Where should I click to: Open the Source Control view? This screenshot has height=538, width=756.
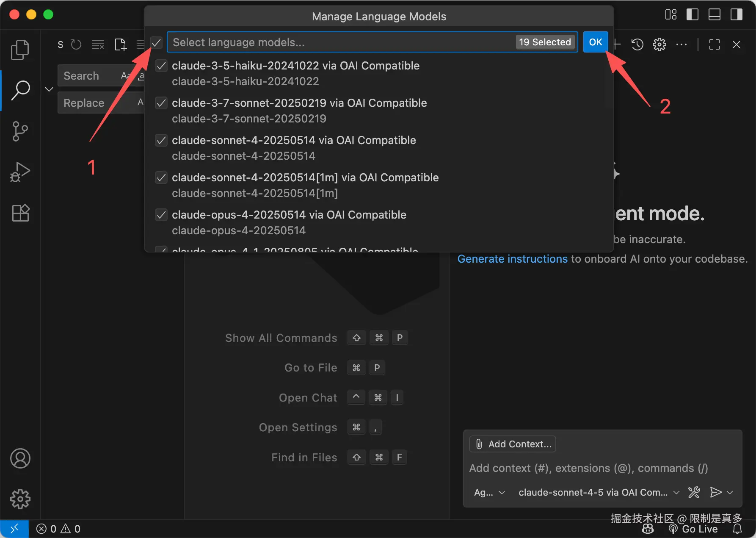[20, 131]
